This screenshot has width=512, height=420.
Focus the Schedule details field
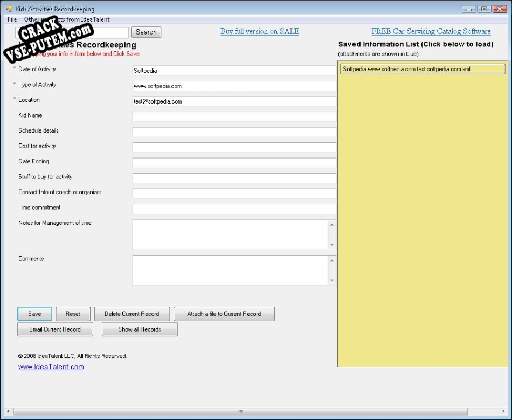pos(234,132)
